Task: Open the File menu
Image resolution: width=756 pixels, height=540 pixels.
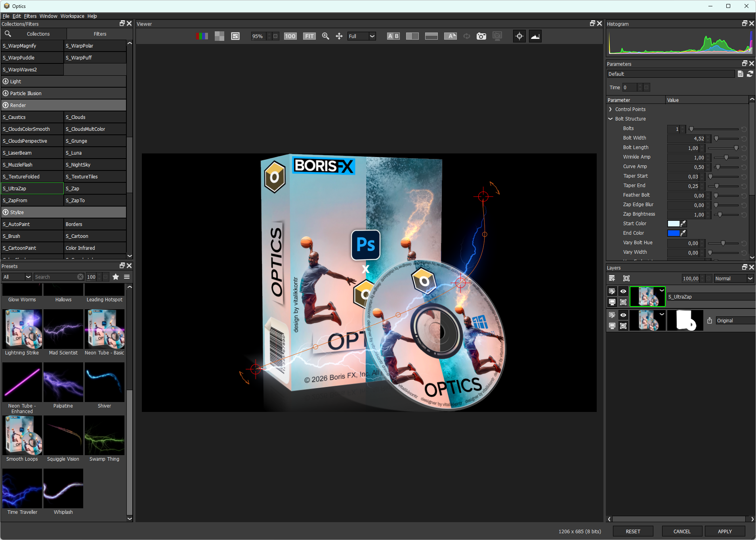Action: (x=6, y=16)
